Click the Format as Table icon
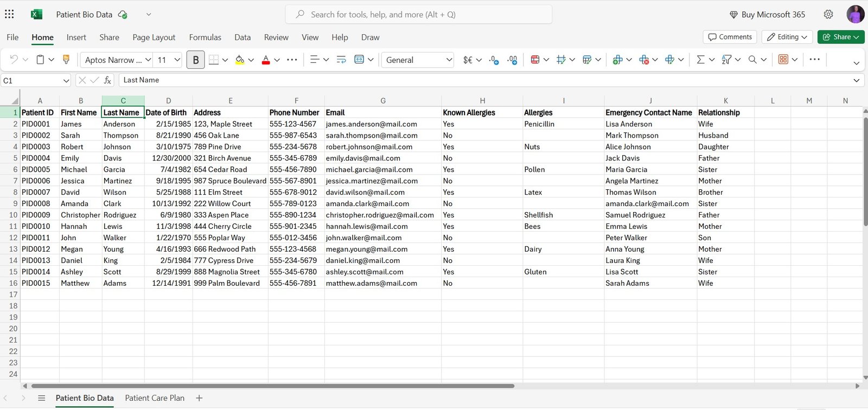 587,60
